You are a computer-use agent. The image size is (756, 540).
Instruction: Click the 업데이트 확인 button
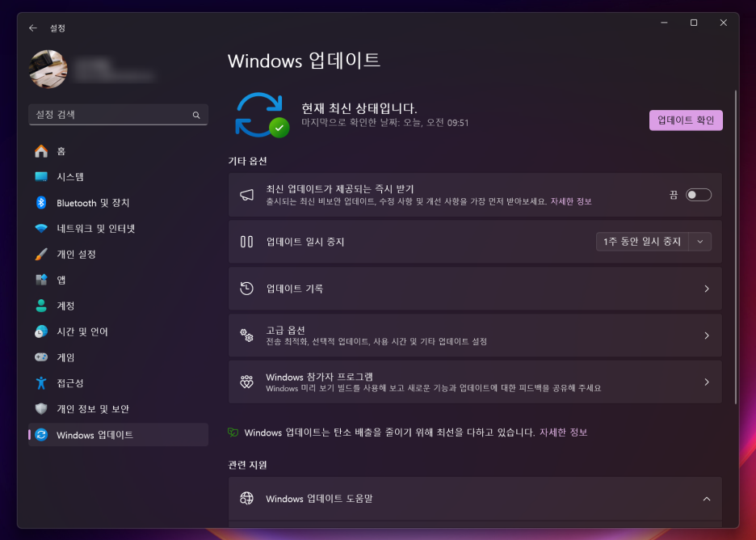[x=686, y=120]
